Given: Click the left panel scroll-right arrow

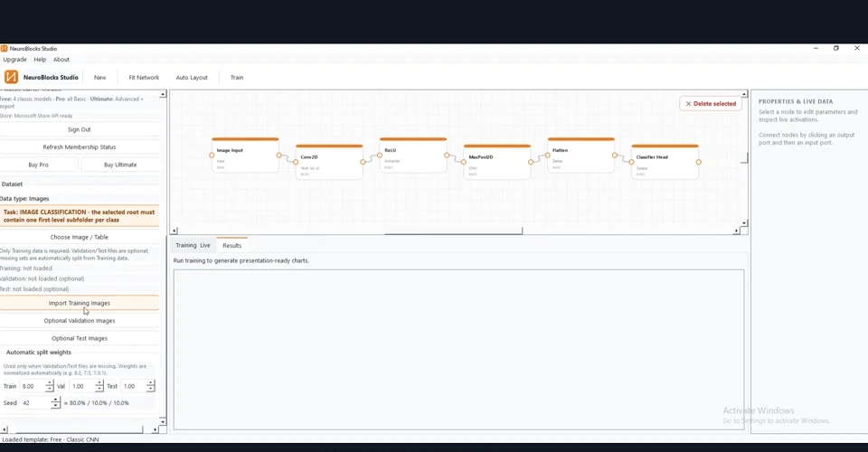Looking at the screenshot, I should pyautogui.click(x=155, y=430).
